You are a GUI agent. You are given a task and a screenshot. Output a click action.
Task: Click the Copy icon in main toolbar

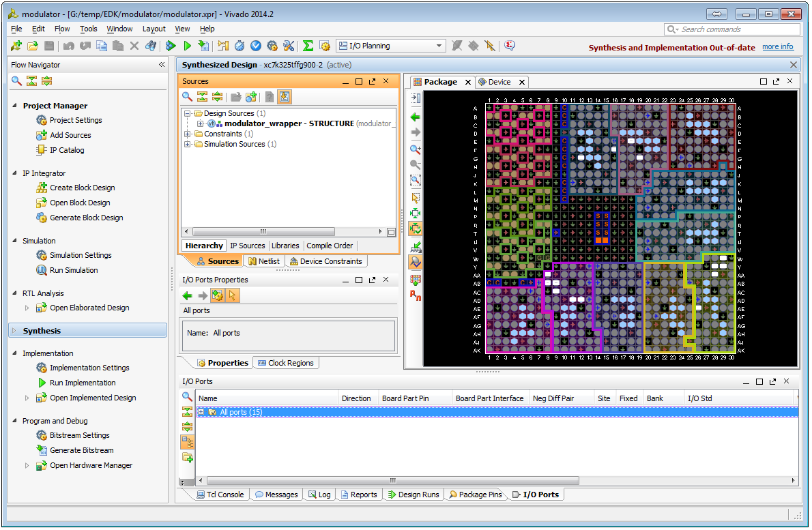(x=102, y=46)
